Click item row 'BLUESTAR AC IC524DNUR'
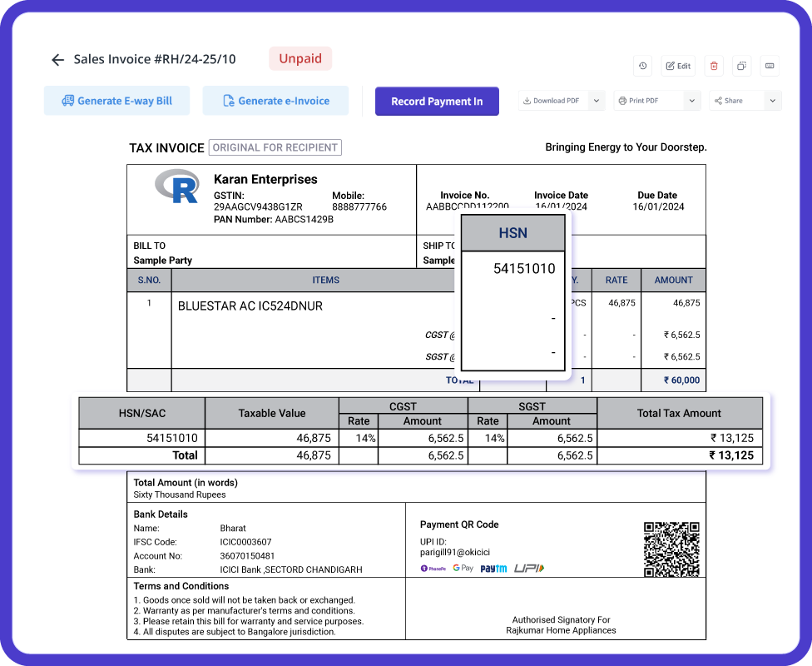This screenshot has width=812, height=666. [x=250, y=306]
